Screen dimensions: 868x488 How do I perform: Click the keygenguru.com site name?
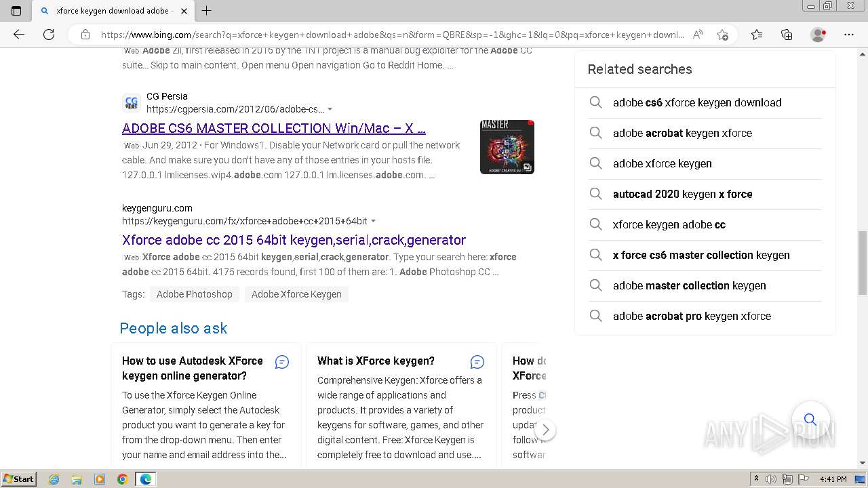coord(157,208)
